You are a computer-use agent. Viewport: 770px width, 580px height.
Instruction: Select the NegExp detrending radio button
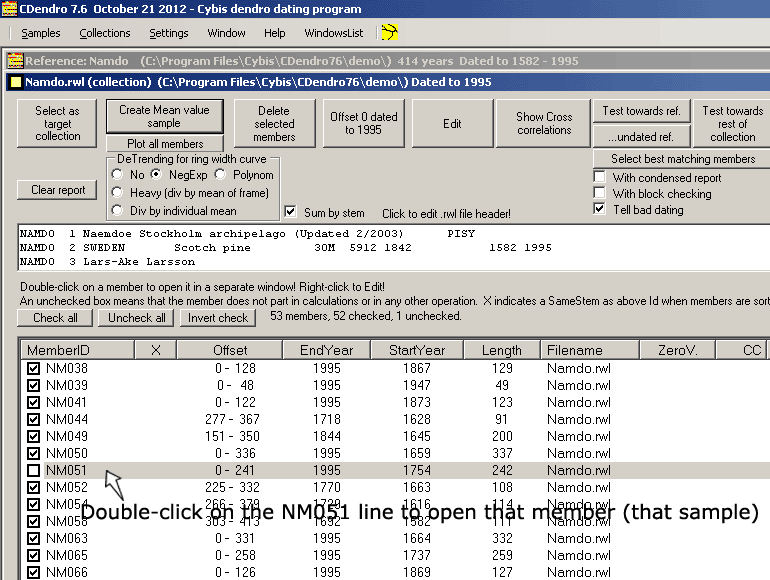click(156, 174)
